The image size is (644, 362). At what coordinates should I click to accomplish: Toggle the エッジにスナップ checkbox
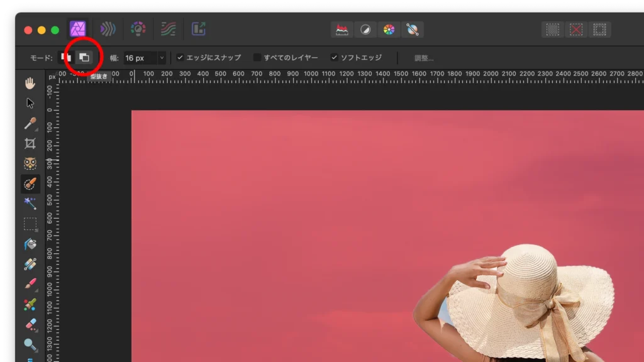[180, 58]
